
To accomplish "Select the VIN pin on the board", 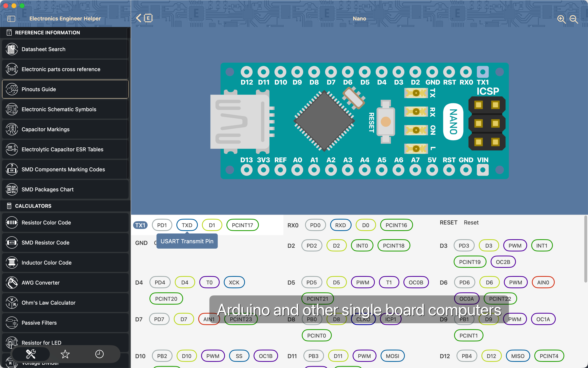I will [483, 170].
